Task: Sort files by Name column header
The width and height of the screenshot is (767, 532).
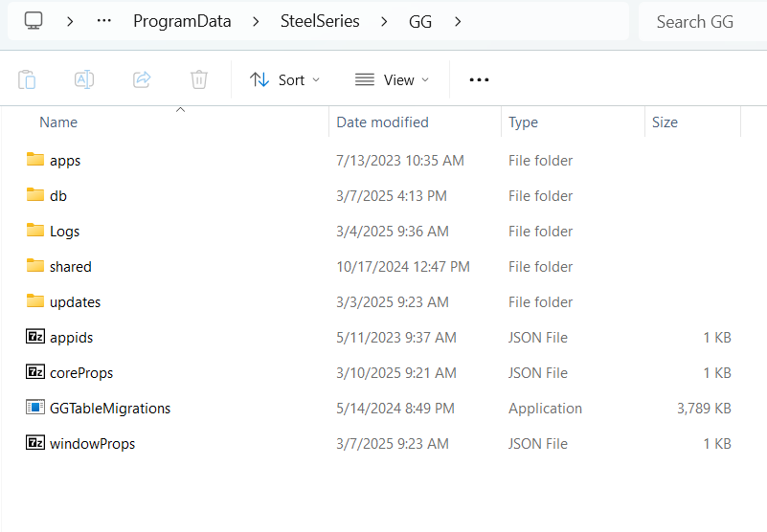Action: [x=58, y=122]
